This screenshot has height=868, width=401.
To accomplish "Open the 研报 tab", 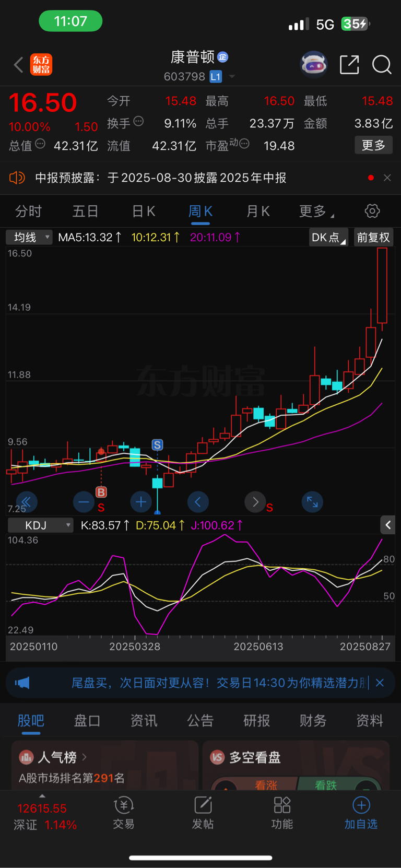I will (x=257, y=721).
